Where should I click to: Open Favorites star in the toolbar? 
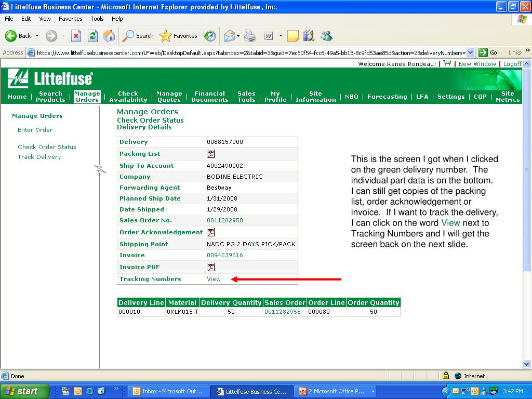[x=179, y=36]
